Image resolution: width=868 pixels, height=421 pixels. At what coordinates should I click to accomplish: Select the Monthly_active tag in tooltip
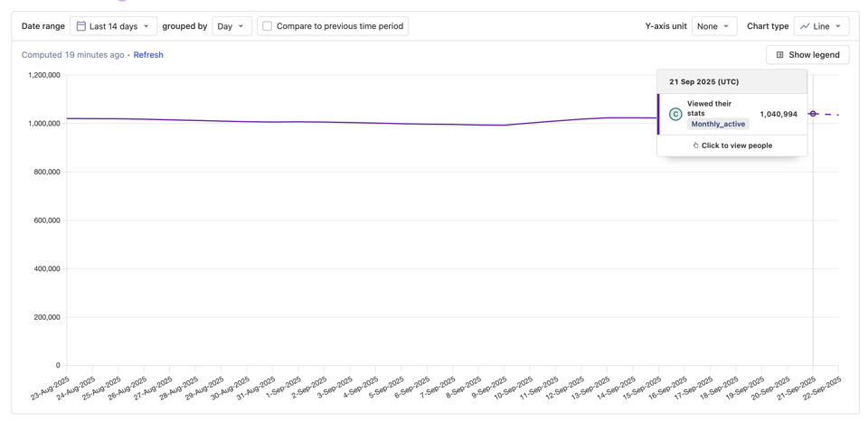coord(718,124)
